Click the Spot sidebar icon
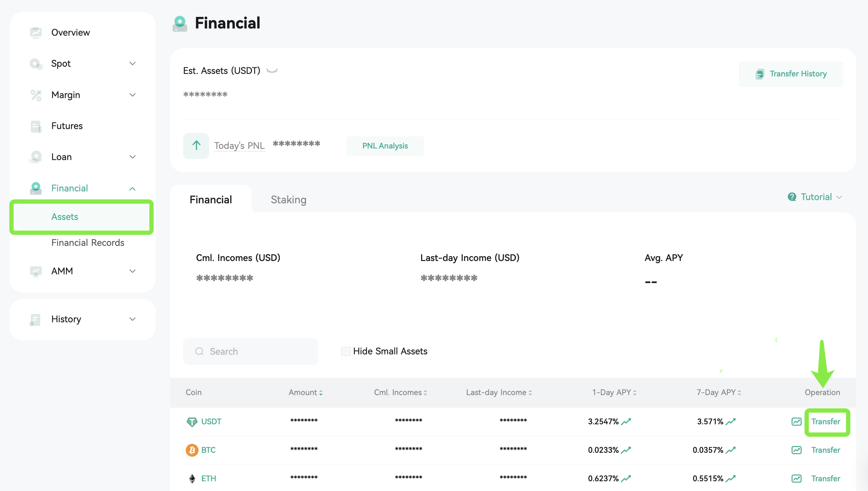 point(36,64)
